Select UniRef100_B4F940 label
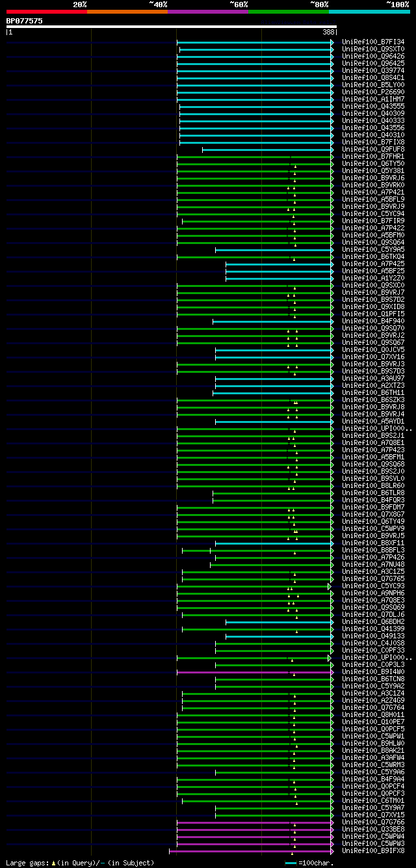 373,321
